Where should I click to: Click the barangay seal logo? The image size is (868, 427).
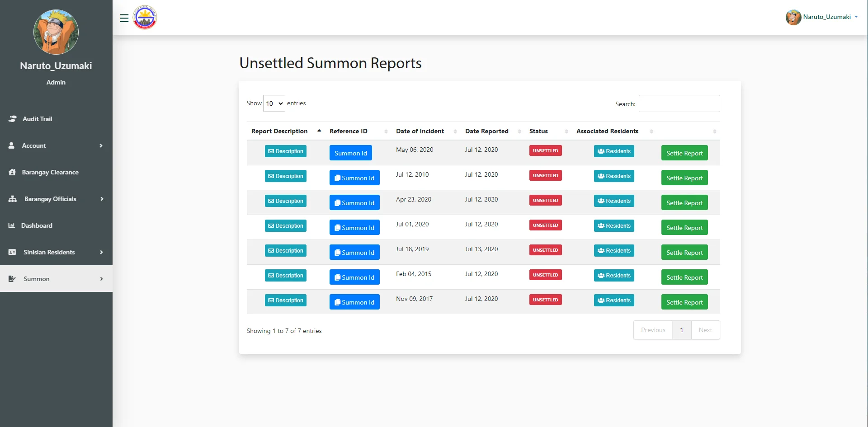[x=145, y=18]
